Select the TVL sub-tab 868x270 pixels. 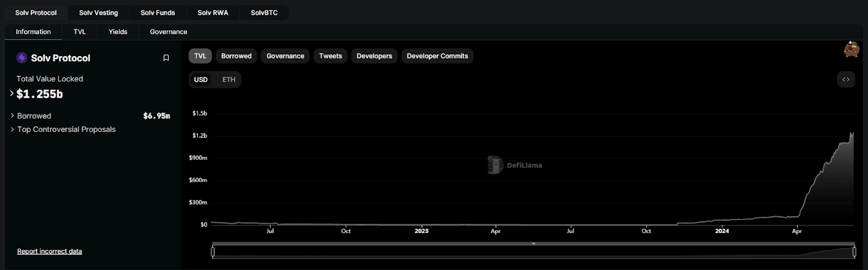click(x=80, y=32)
